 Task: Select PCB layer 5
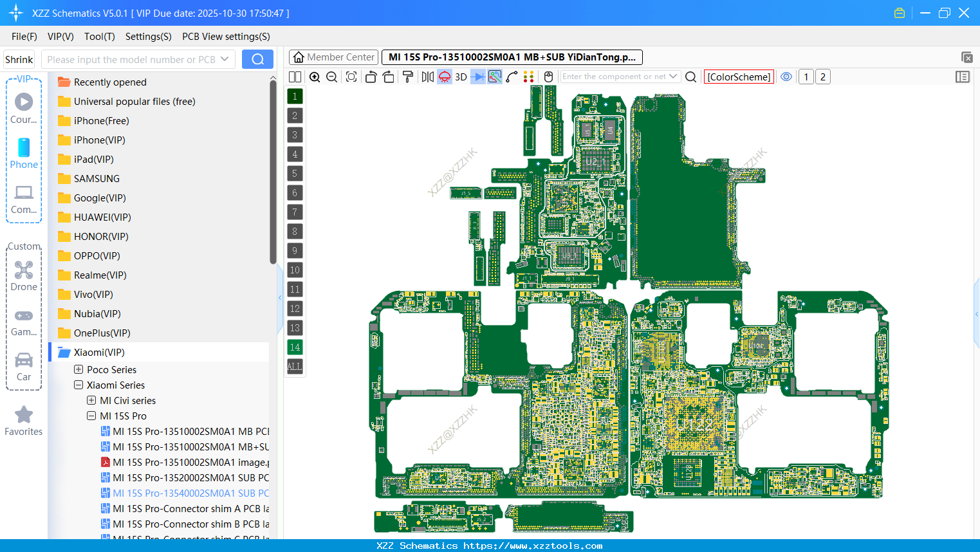tap(295, 173)
